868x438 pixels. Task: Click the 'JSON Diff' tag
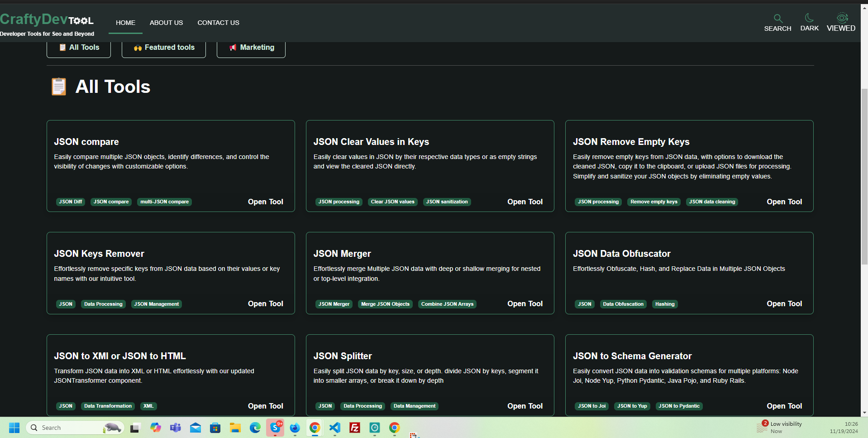tap(71, 202)
